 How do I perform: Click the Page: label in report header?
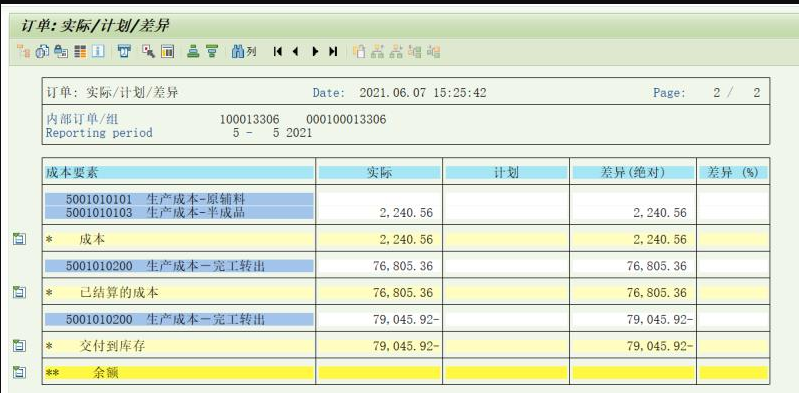click(x=670, y=93)
